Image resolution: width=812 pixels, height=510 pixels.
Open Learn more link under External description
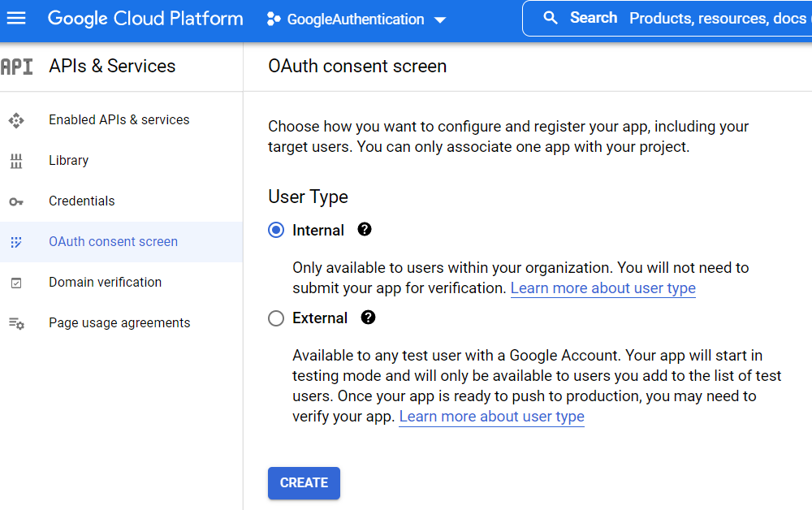[491, 417]
